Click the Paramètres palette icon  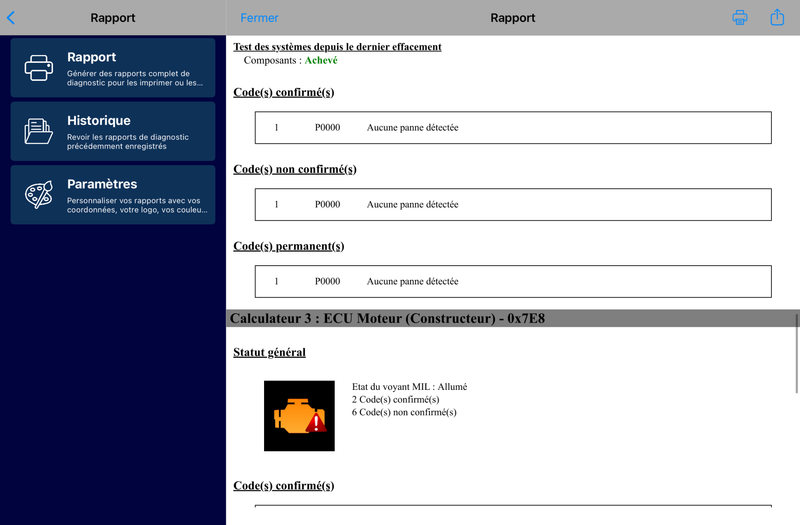[x=39, y=194]
